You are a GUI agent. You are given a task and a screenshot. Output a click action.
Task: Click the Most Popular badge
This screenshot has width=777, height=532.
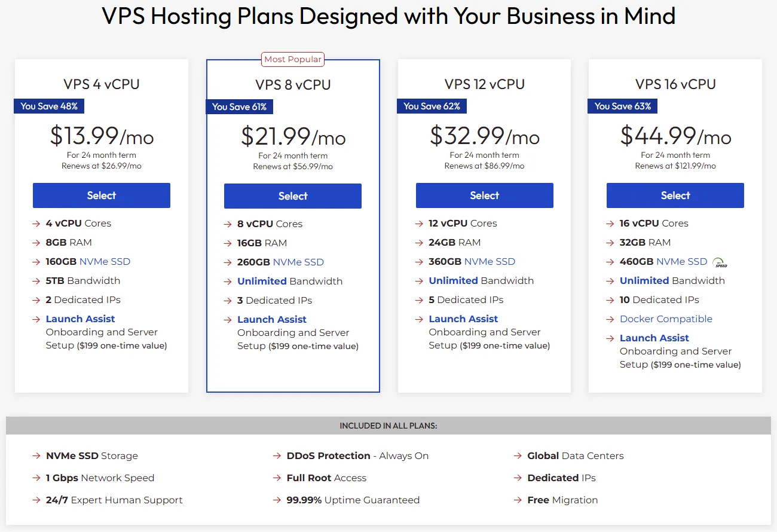coord(293,59)
